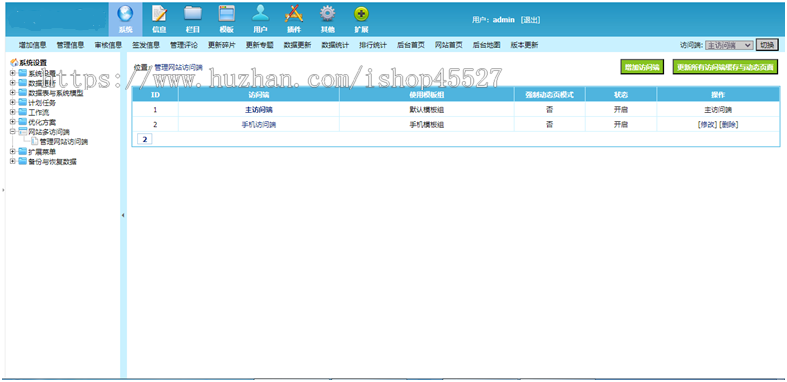Open the 访问端 dropdown showing 主访问端
The image size is (787, 382).
[729, 45]
